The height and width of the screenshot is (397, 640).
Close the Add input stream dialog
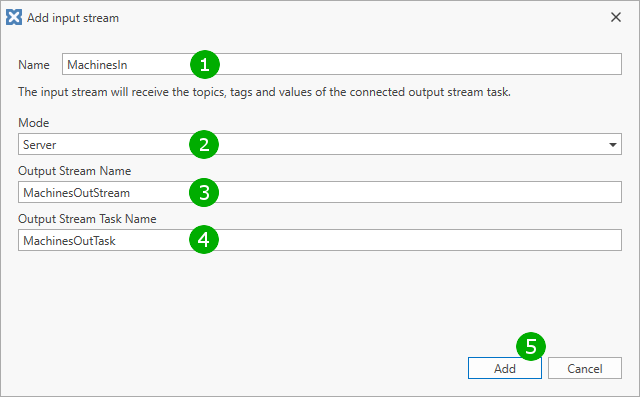click(x=616, y=17)
